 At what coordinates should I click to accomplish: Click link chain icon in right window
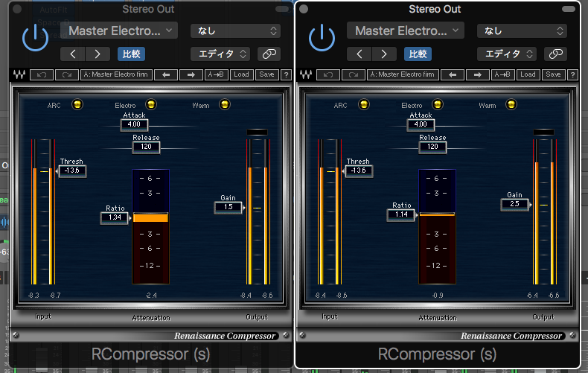coord(556,54)
